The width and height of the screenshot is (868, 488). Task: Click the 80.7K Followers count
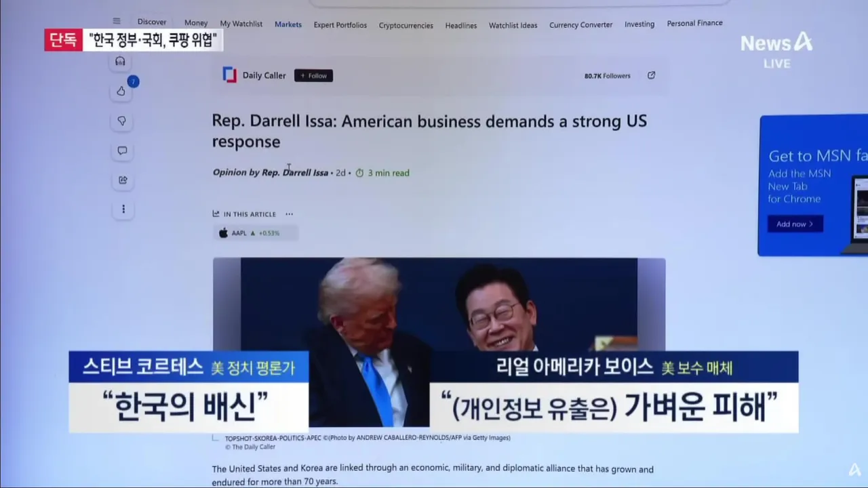[608, 76]
